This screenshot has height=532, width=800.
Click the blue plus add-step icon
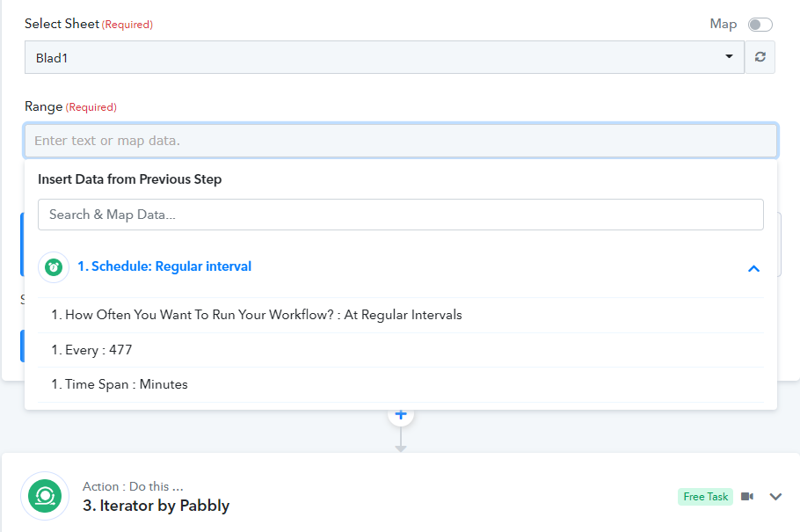tap(401, 414)
